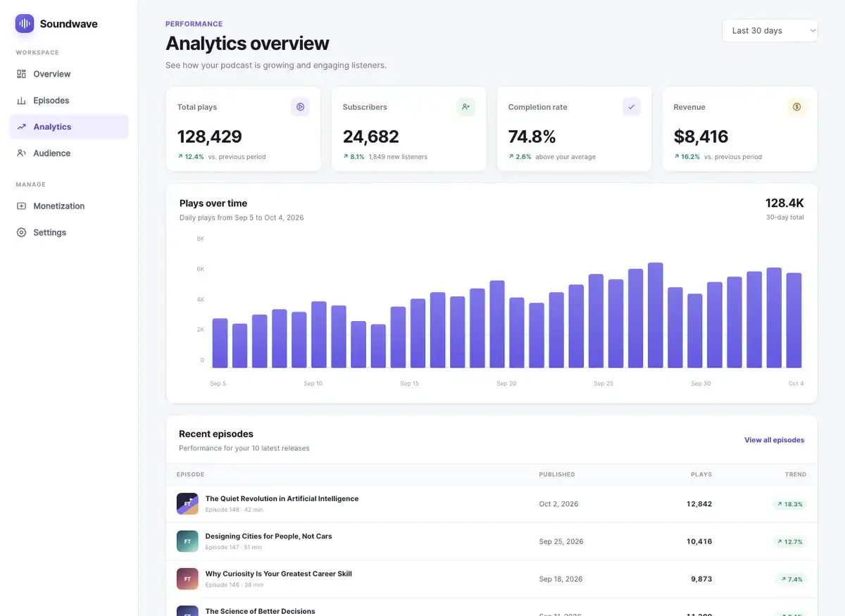Click the add-user icon on Subscribers card
The width and height of the screenshot is (845, 616).
[465, 107]
